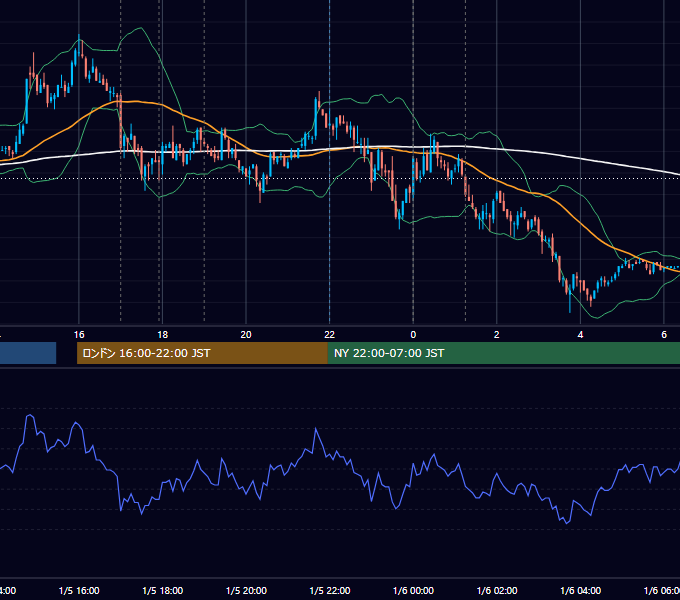Click the blue session bar before London
680x600 pixels.
28,353
